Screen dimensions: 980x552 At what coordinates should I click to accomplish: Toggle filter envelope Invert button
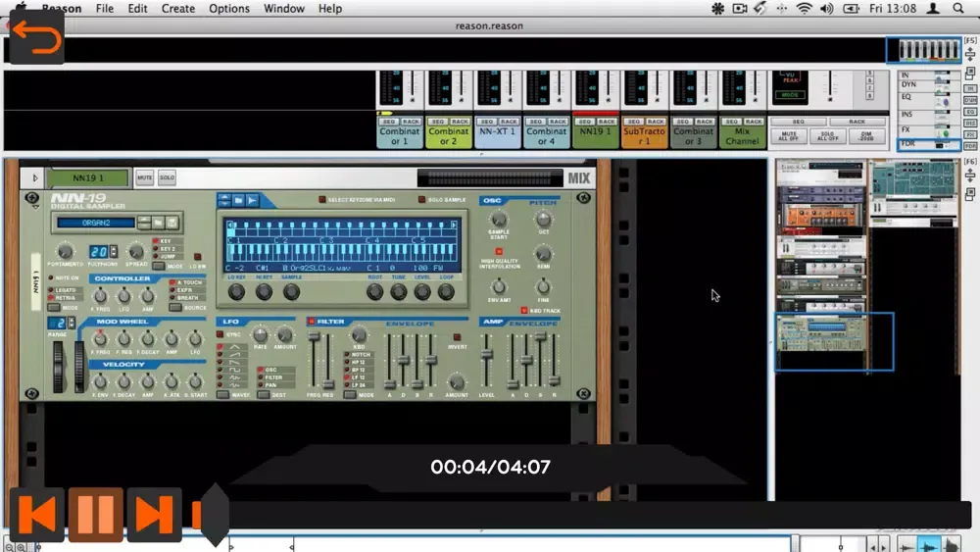coord(457,337)
